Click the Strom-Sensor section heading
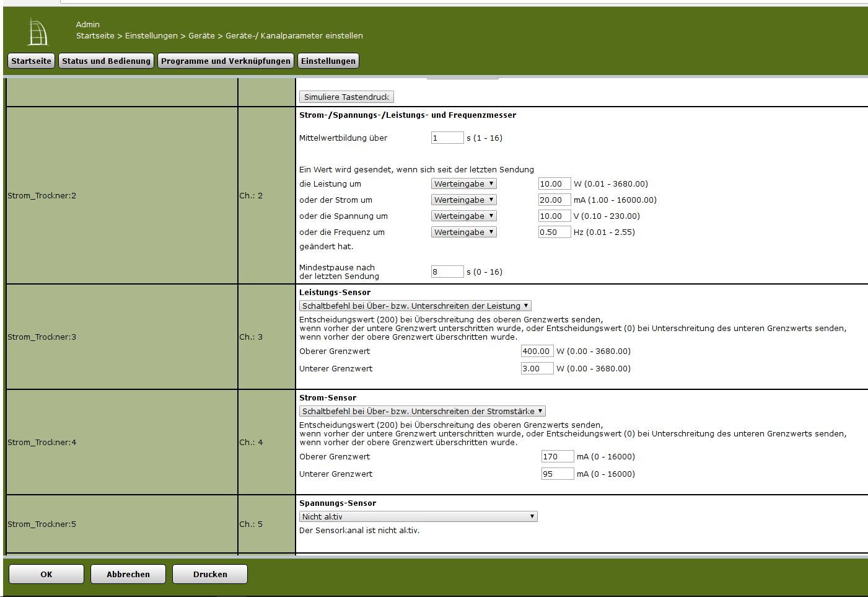 tap(328, 397)
